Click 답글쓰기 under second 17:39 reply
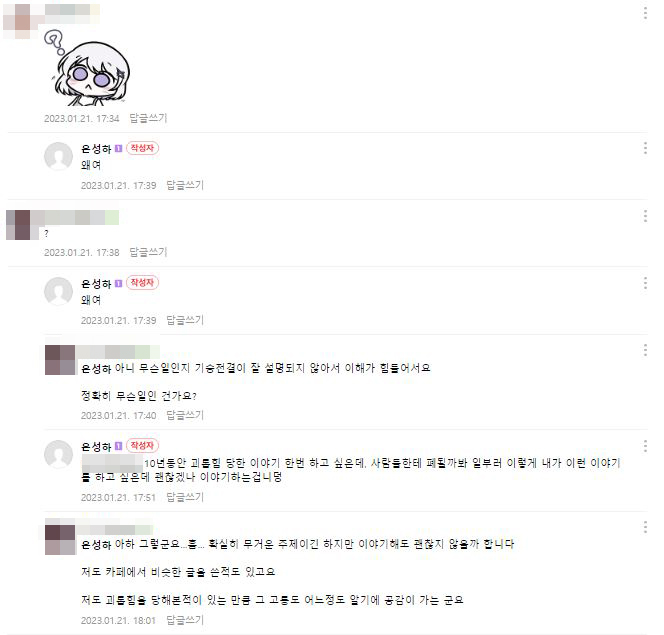Viewport: 664px width, 635px height. click(185, 320)
